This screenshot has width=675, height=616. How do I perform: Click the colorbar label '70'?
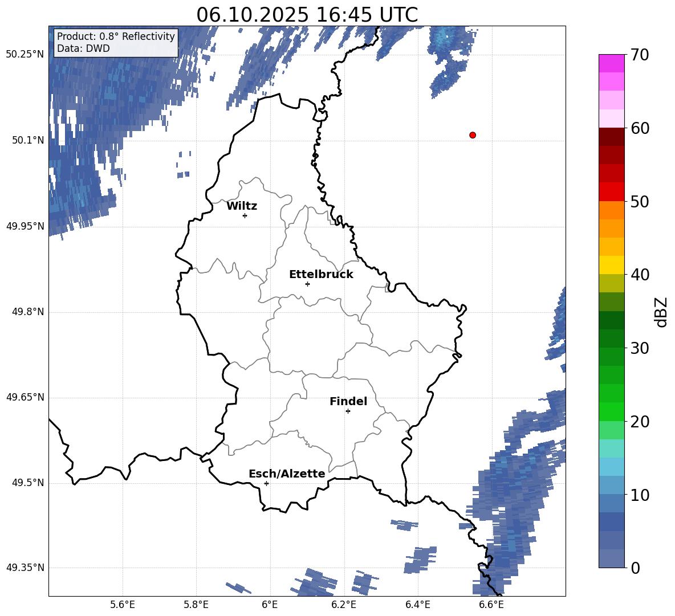coord(640,55)
